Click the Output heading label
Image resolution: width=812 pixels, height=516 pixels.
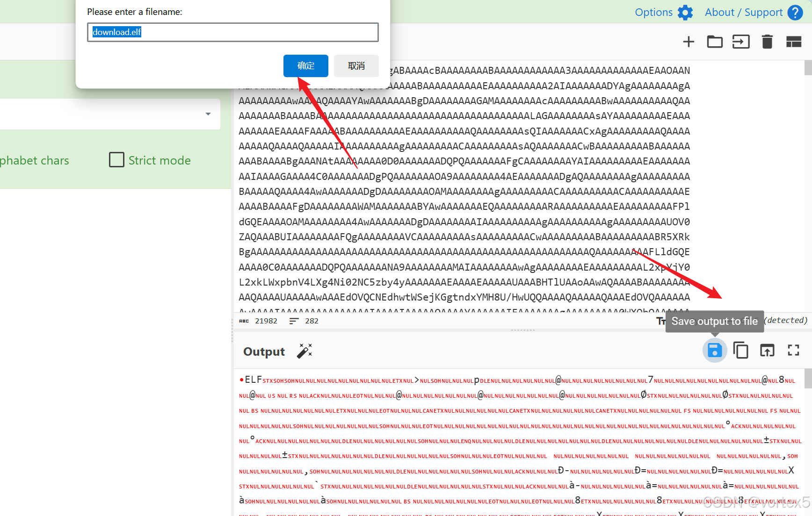point(264,351)
